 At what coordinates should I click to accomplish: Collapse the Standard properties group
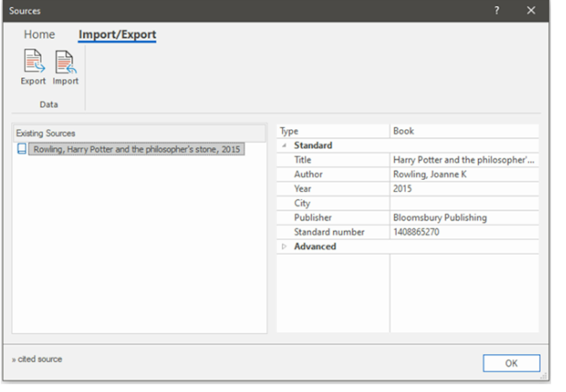coord(284,145)
